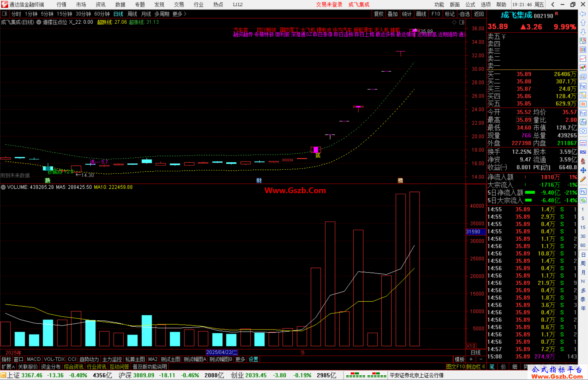This screenshot has width=588, height=380.
Task: Toggle the round indicator next to 道撑压点位
Action: [39, 22]
